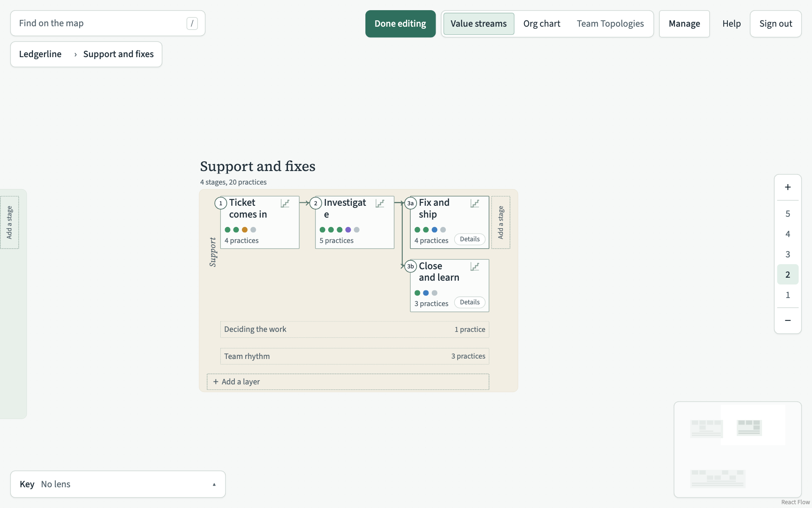The width and height of the screenshot is (812, 508).
Task: Click the Find on the map field
Action: pyautogui.click(x=108, y=23)
